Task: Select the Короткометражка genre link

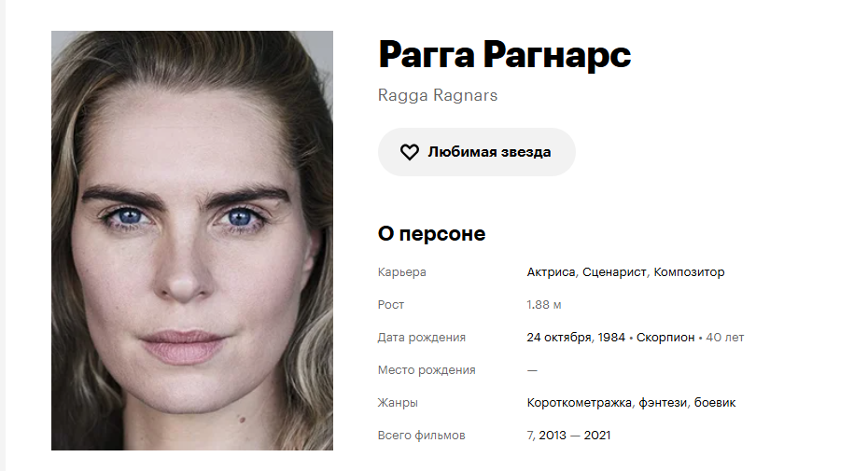Action: (x=579, y=403)
